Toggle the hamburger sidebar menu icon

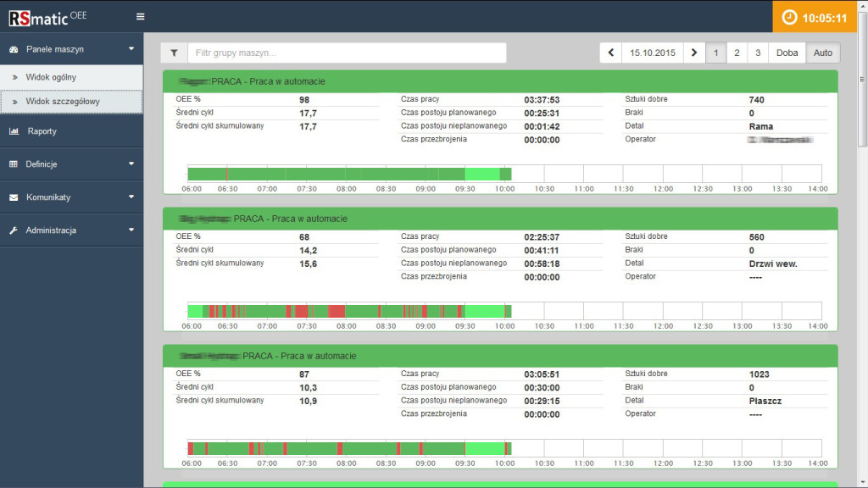tap(140, 17)
